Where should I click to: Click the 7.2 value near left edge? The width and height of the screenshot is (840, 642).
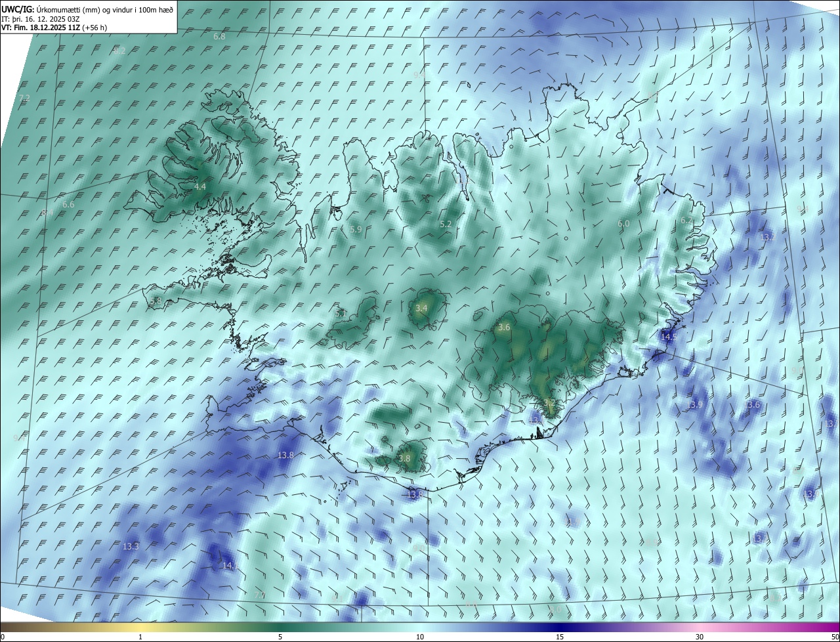(24, 98)
